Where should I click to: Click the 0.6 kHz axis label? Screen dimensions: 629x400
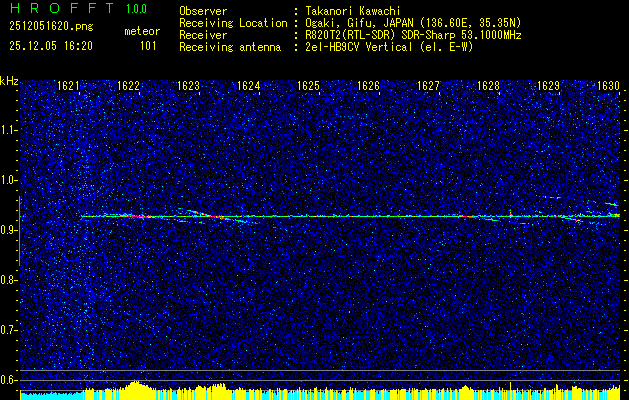click(8, 380)
